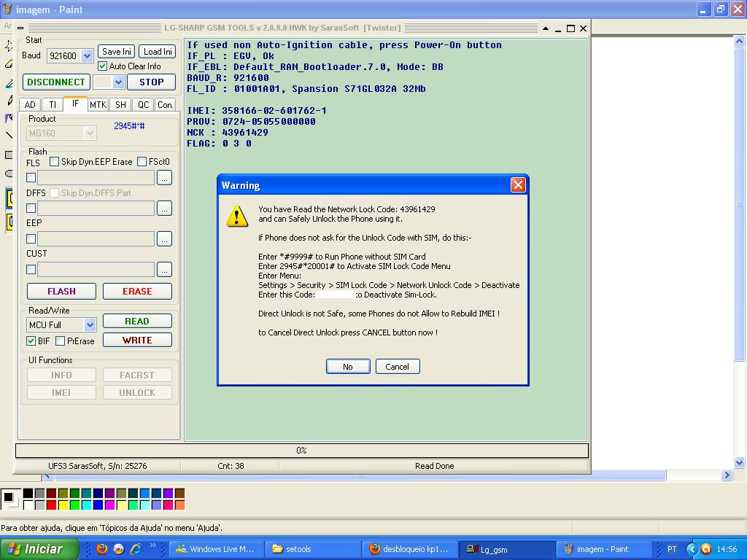
Task: Select the Pencil tool in Paint toolbox
Action: tap(9, 101)
